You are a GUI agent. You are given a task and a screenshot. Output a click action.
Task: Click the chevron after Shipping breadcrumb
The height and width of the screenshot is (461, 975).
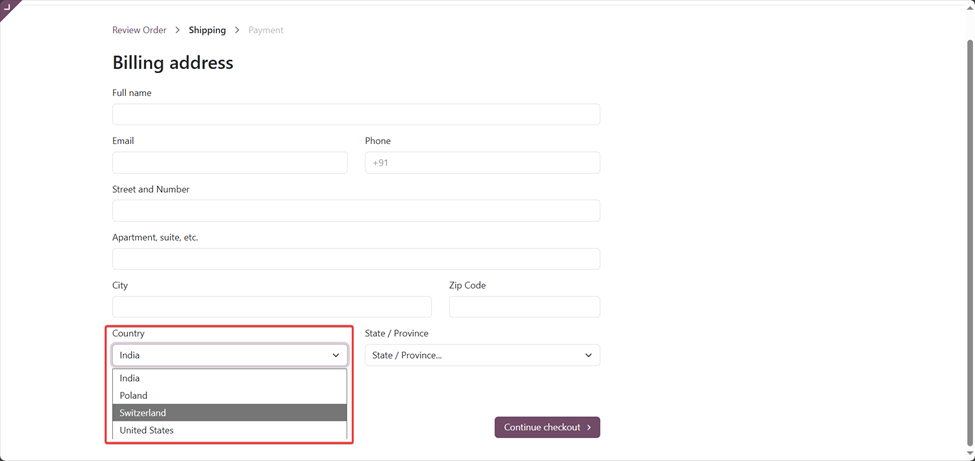[x=238, y=30]
